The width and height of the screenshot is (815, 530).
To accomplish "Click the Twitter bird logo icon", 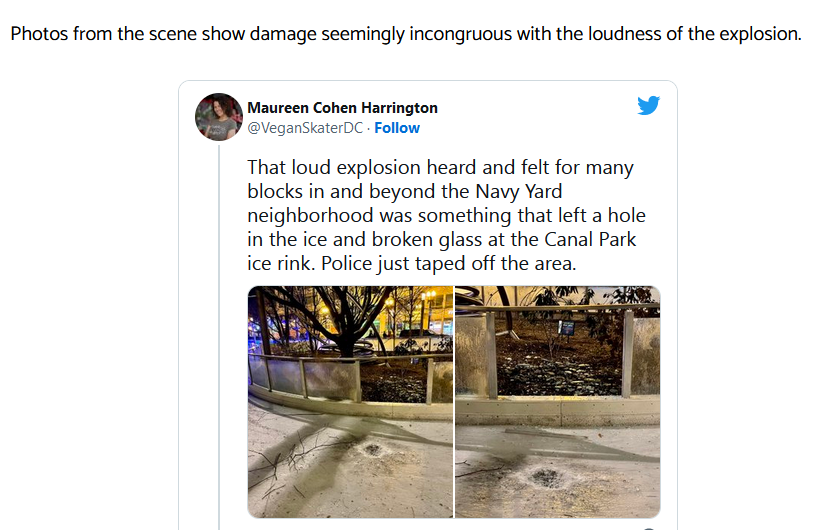I will [648, 105].
